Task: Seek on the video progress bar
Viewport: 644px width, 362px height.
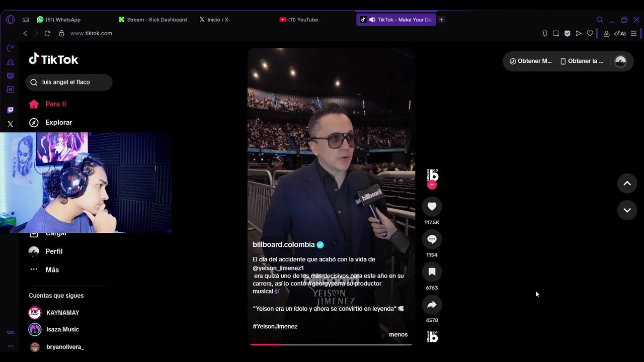Action: coord(331,344)
